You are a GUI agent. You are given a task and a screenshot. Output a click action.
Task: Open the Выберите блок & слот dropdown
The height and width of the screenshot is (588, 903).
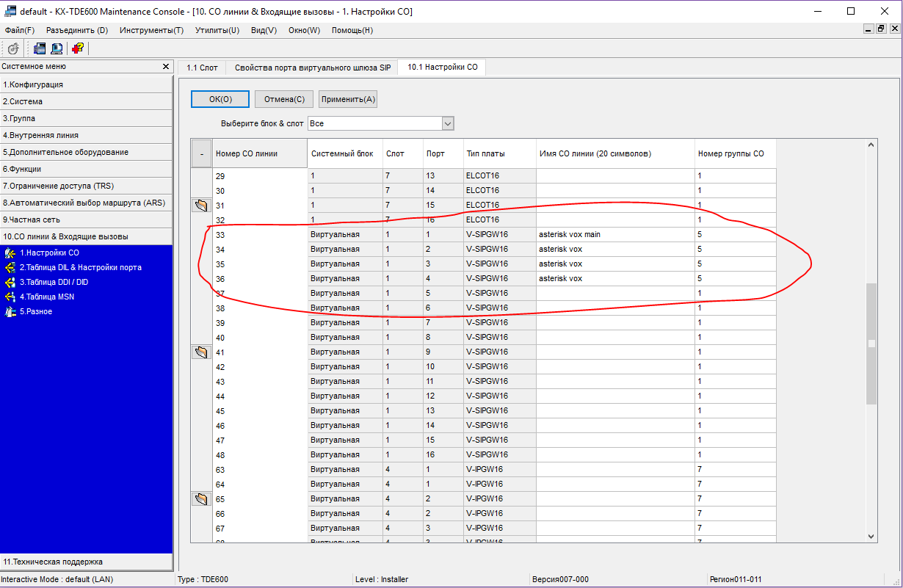[448, 123]
